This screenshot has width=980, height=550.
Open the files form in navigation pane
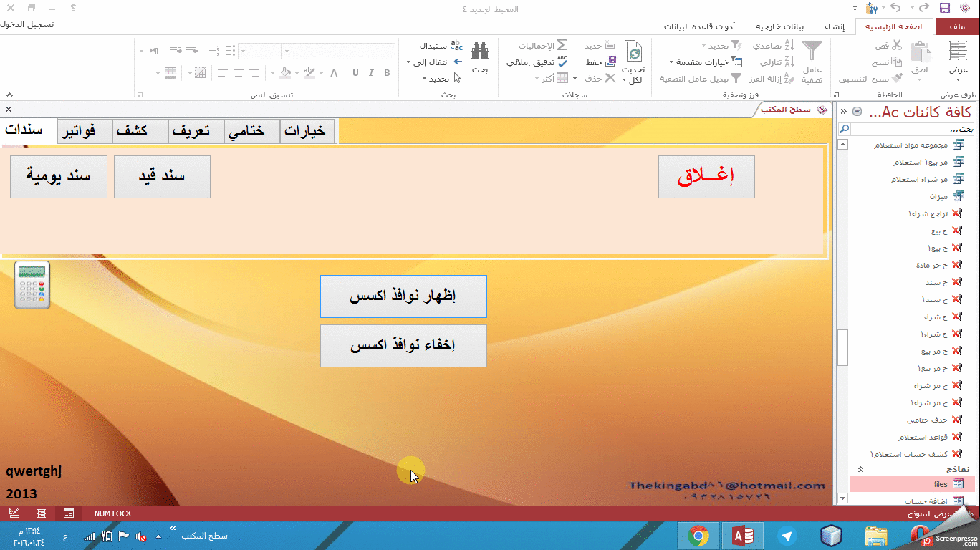point(913,485)
